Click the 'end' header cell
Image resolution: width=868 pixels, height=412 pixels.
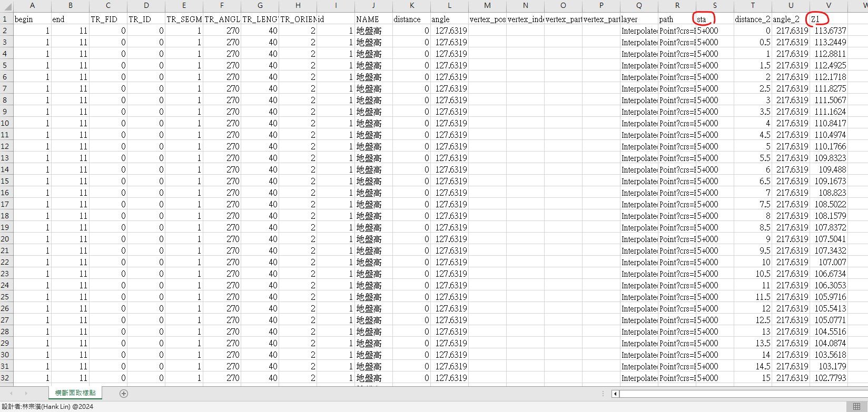[70, 19]
